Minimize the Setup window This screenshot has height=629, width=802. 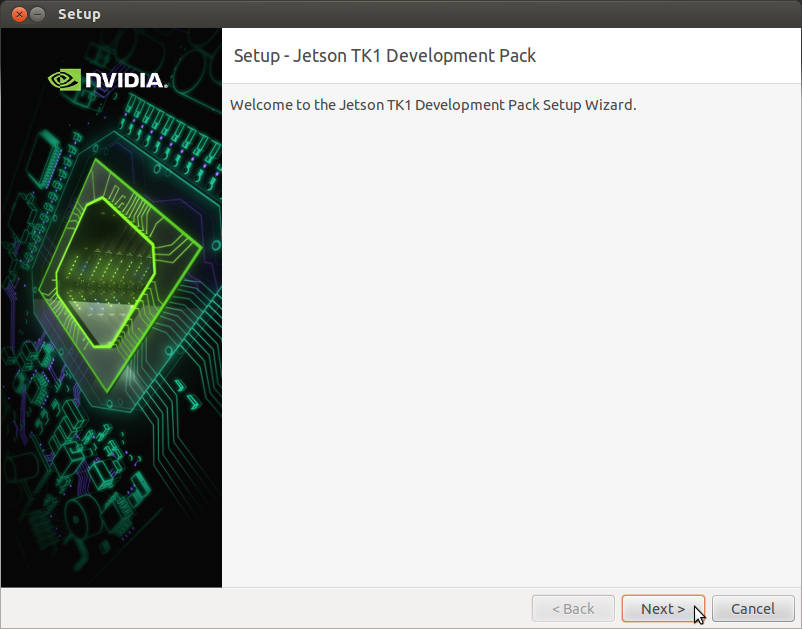click(37, 14)
